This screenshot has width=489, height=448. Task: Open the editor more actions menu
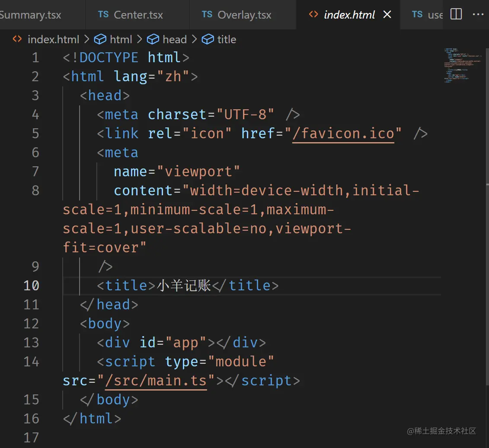coord(478,14)
